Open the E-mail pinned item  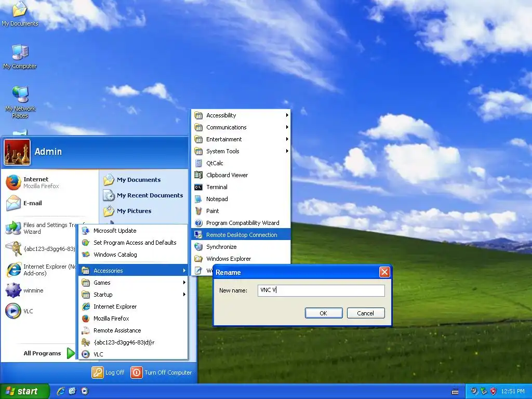point(24,203)
